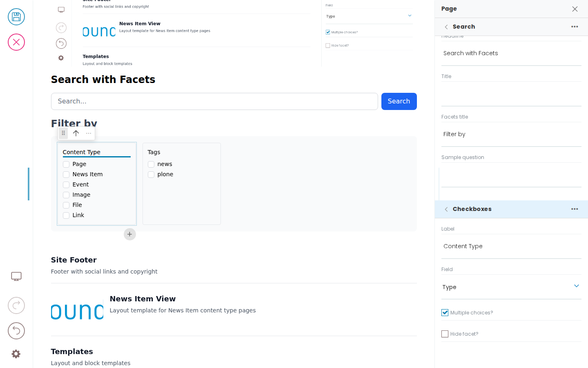
Task: Edit the Facets title field Filter by
Action: pyautogui.click(x=511, y=134)
